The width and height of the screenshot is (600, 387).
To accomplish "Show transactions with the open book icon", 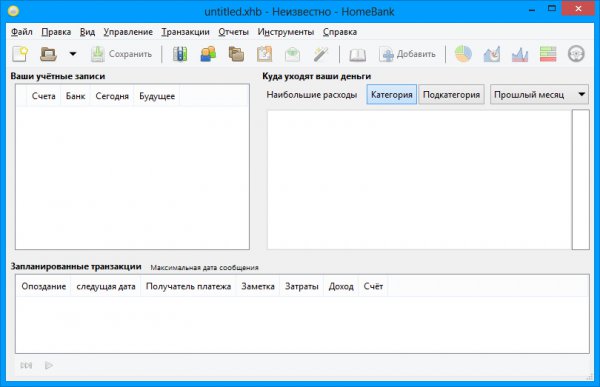I will coord(357,55).
